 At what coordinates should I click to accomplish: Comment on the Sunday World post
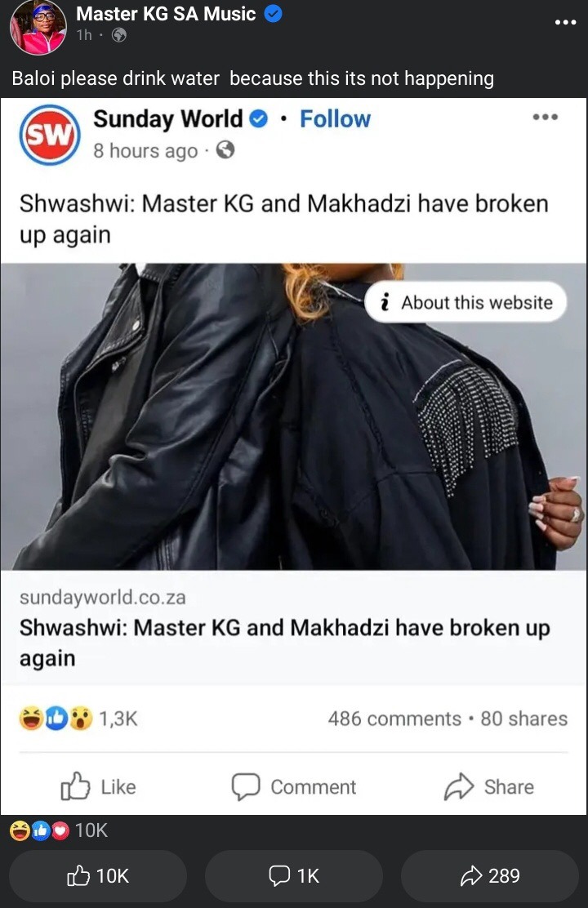click(294, 786)
